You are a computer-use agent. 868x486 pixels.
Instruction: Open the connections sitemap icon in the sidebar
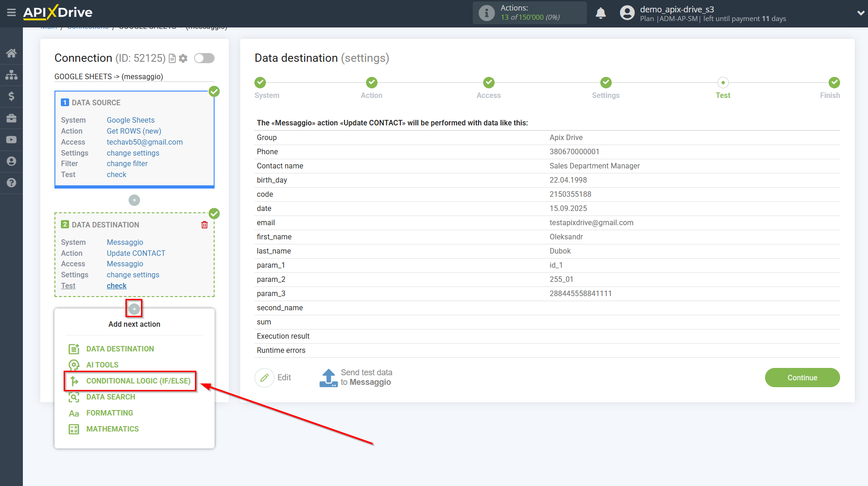11,75
